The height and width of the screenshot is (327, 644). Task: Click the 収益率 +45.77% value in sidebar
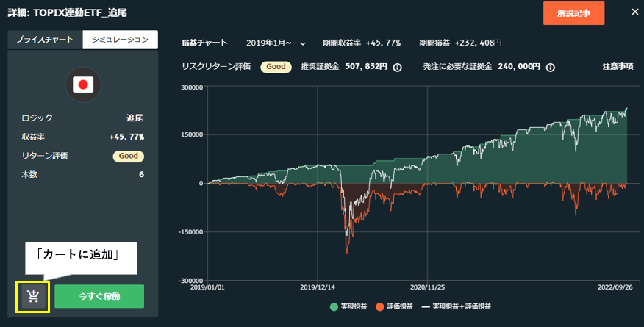[126, 137]
